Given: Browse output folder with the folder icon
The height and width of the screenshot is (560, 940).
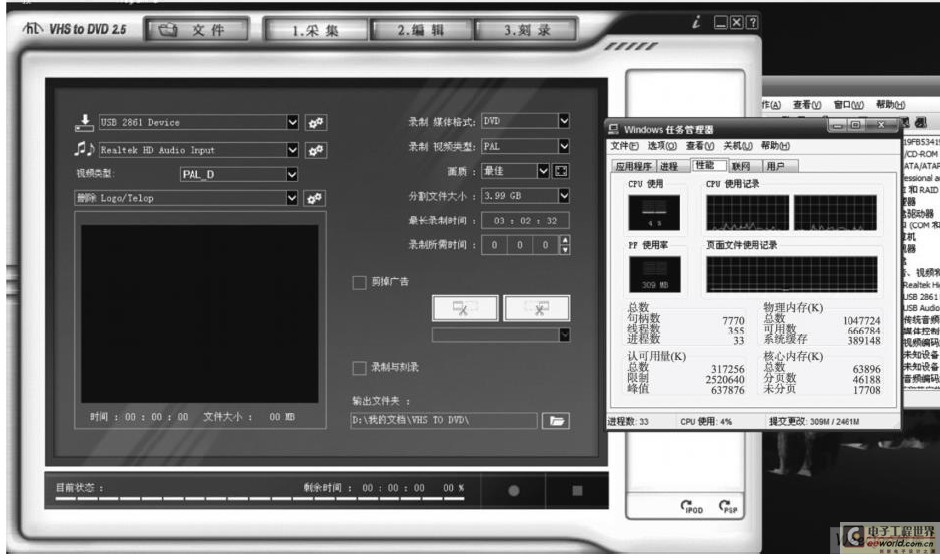Looking at the screenshot, I should click(x=556, y=420).
